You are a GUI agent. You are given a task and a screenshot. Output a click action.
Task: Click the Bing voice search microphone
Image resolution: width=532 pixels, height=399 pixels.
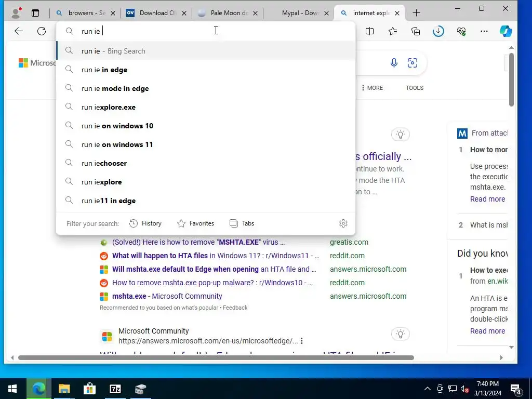tap(394, 63)
